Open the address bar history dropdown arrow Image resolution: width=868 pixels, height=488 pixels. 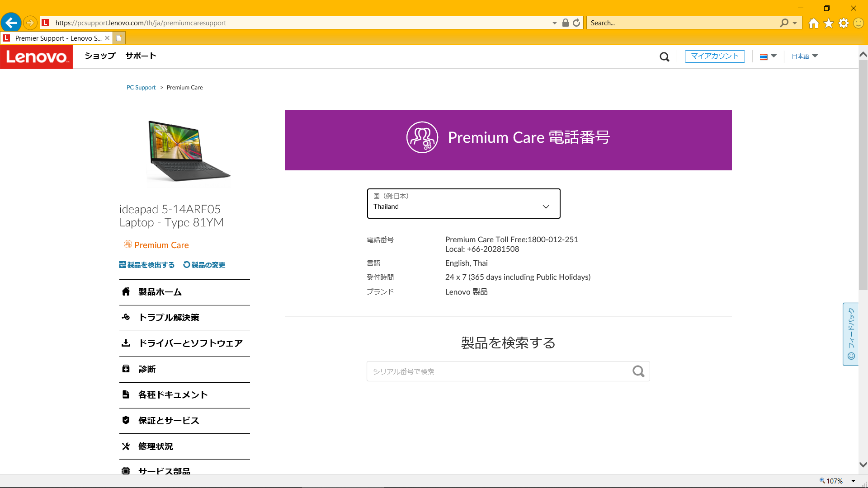(x=555, y=23)
